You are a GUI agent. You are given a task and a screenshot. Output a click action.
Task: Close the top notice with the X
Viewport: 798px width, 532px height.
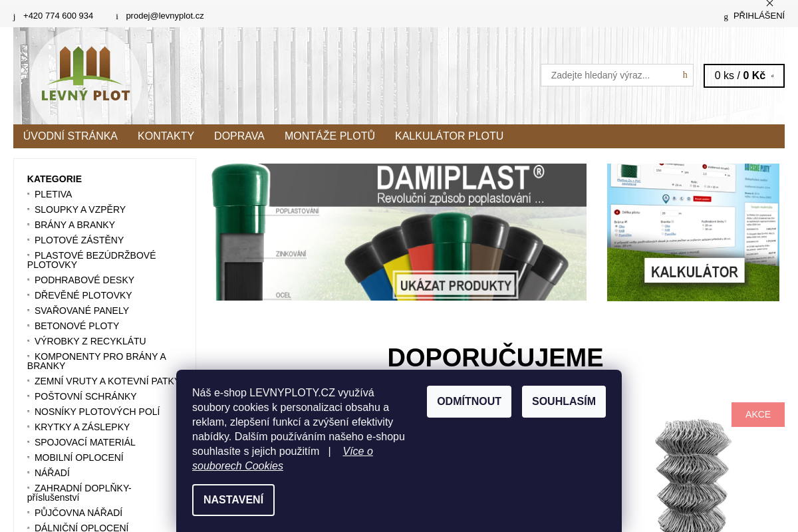pyautogui.click(x=770, y=3)
